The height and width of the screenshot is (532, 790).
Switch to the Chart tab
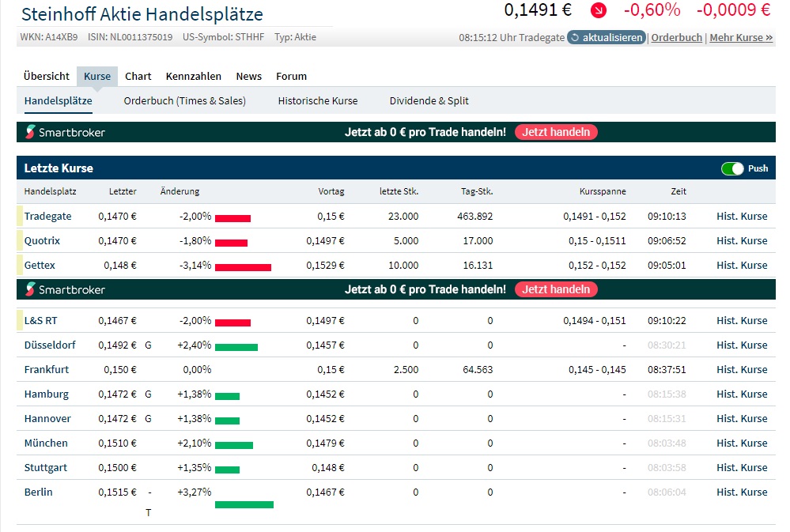(138, 76)
